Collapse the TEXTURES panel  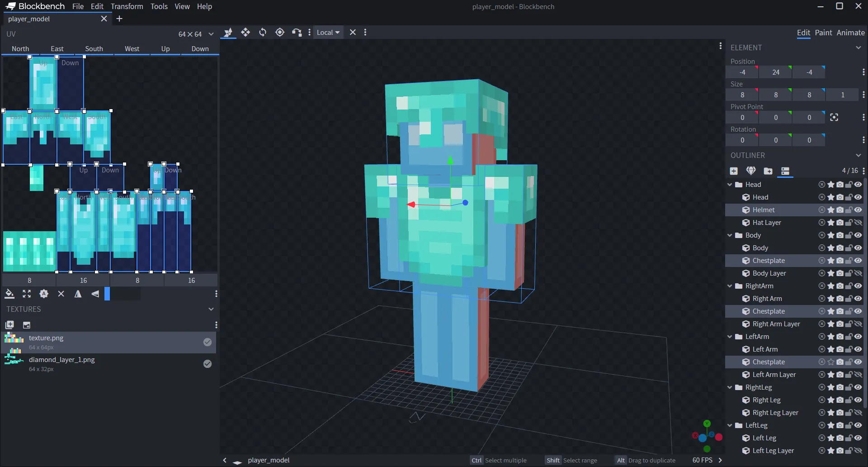coord(211,309)
